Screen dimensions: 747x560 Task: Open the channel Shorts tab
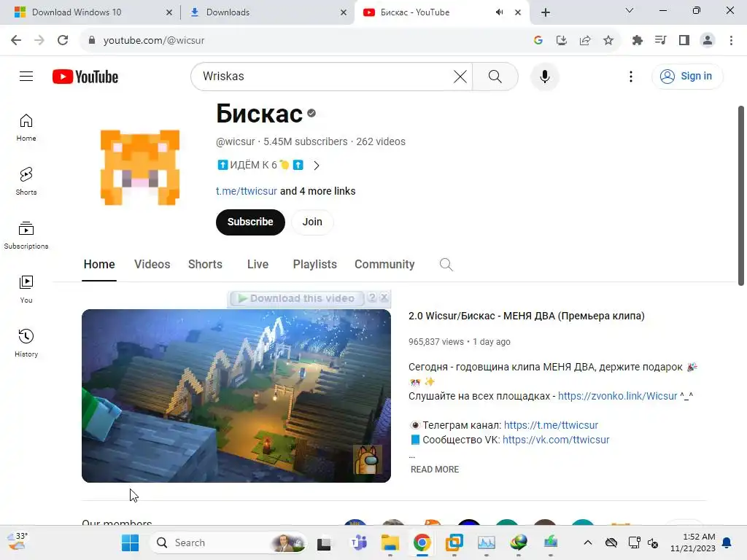click(205, 264)
